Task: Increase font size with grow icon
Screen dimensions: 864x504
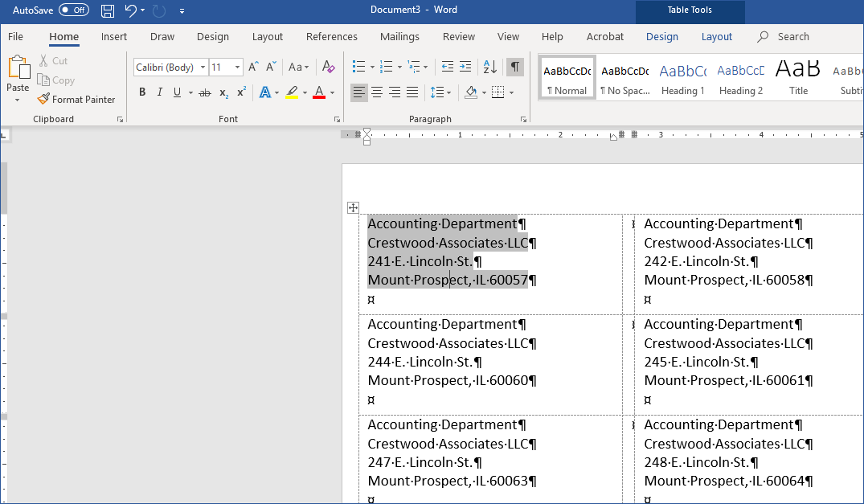Action: (253, 68)
